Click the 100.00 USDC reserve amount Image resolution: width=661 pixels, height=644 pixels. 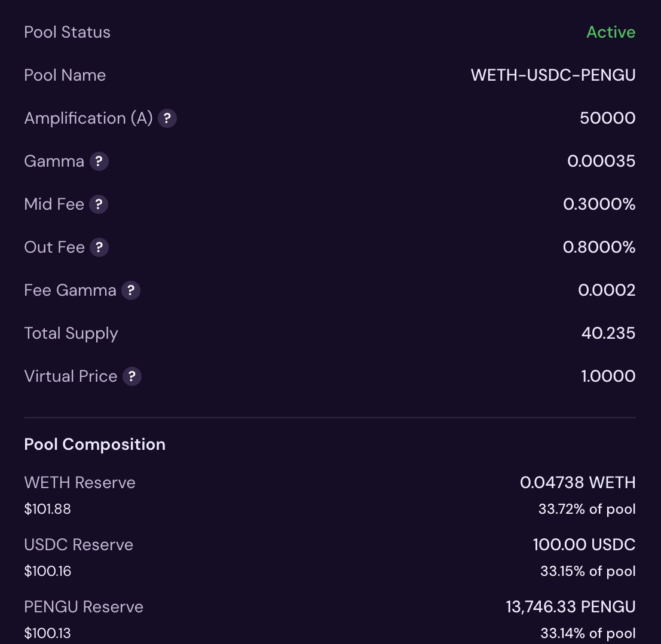point(584,545)
